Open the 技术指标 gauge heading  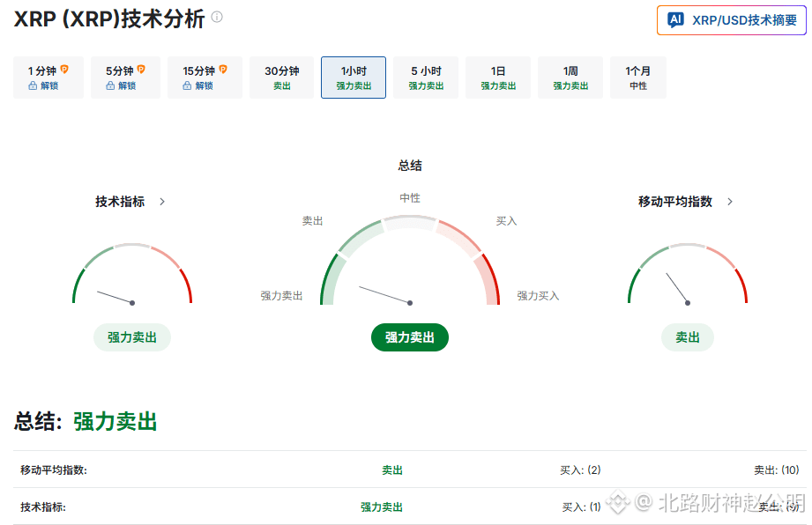click(x=120, y=202)
